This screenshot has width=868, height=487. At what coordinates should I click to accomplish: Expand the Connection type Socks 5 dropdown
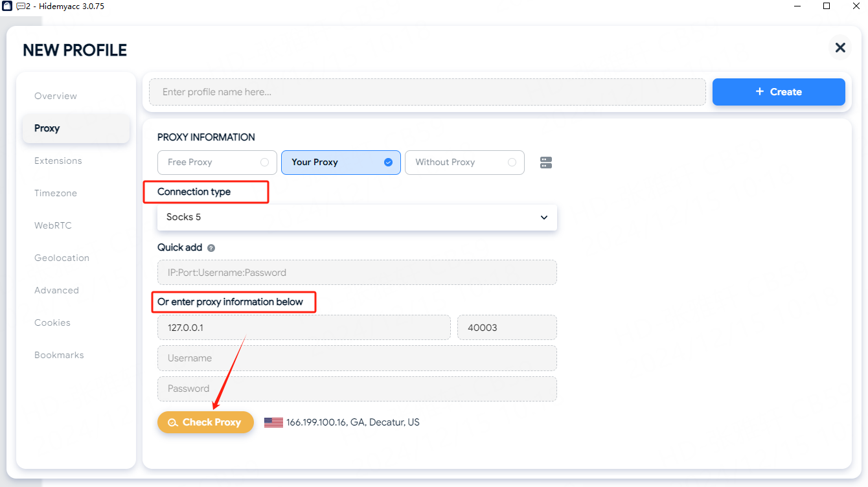pos(356,218)
